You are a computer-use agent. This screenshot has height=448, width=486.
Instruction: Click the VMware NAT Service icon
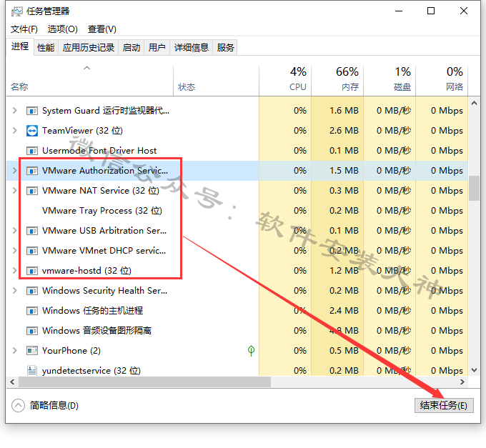32,191
